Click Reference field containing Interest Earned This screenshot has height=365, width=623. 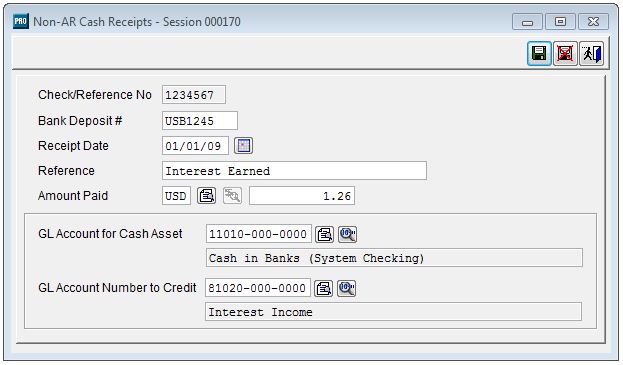click(294, 171)
